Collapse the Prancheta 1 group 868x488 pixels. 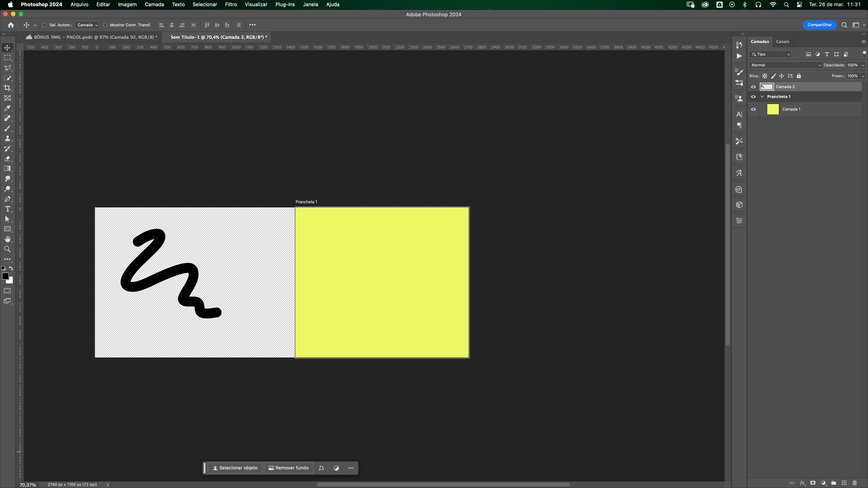pos(762,97)
